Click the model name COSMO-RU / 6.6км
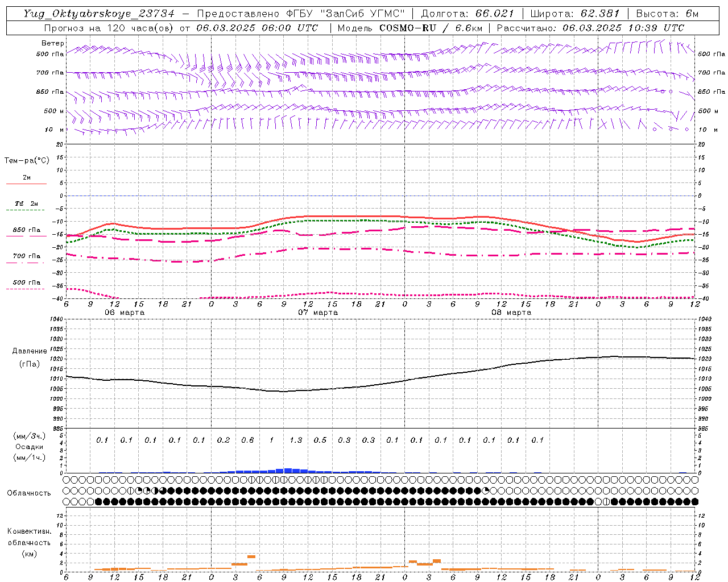Image resolution: width=728 pixels, height=582 pixels. click(431, 28)
